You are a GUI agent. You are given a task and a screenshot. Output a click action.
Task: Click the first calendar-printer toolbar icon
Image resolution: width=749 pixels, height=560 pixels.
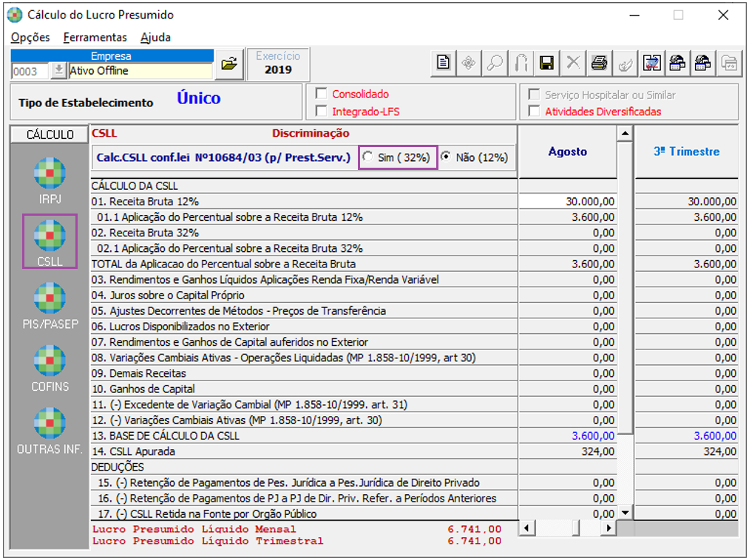677,63
